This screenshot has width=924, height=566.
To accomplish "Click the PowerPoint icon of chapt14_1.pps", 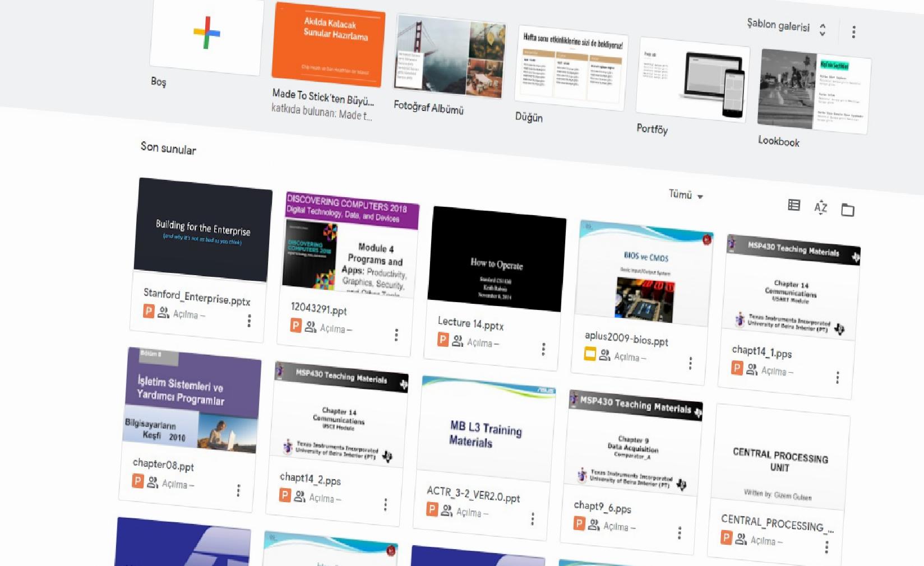I will [x=737, y=368].
